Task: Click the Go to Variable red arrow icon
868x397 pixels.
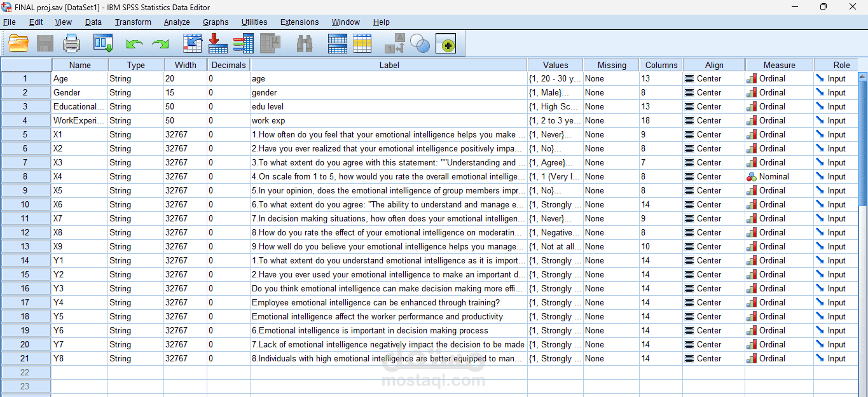Action: 217,43
